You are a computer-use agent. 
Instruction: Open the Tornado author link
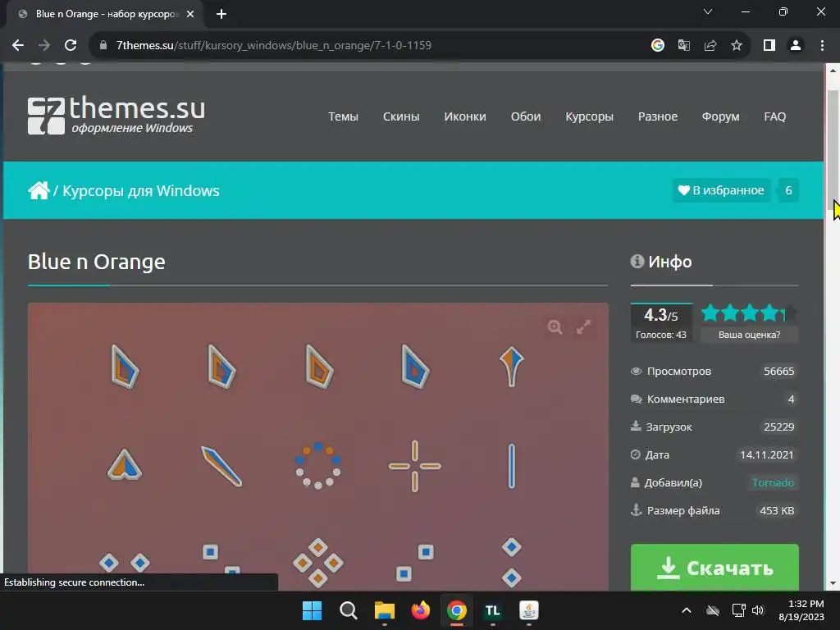[773, 482]
